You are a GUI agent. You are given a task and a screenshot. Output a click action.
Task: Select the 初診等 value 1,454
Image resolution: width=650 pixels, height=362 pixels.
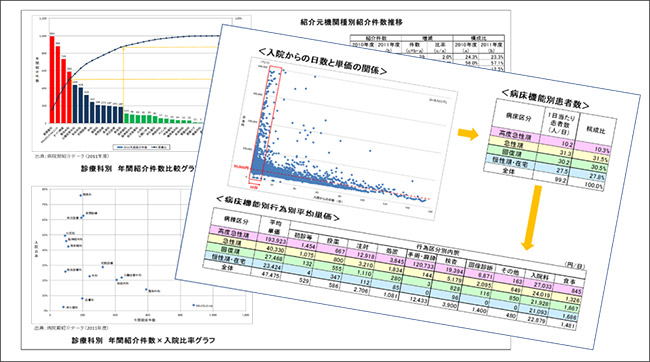pyautogui.click(x=308, y=247)
